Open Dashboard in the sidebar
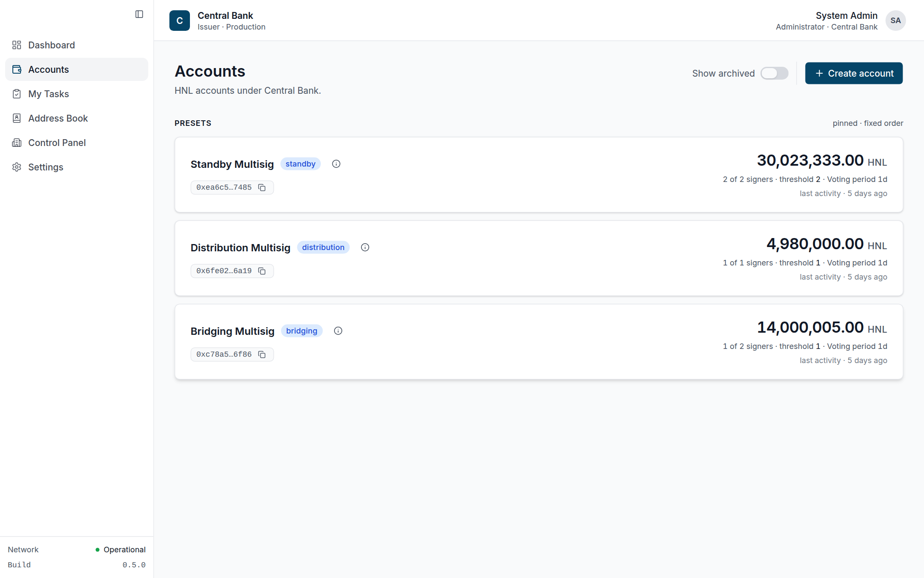 (x=77, y=45)
